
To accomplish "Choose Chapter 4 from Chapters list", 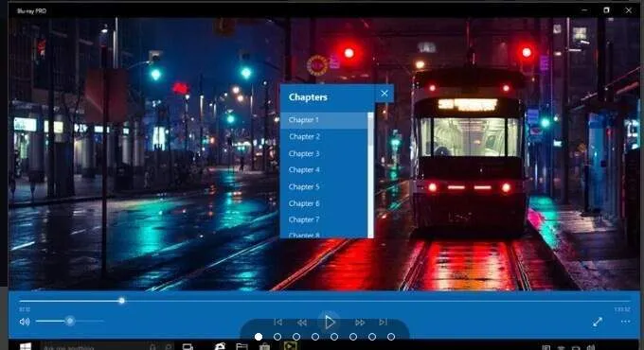I will [324, 170].
